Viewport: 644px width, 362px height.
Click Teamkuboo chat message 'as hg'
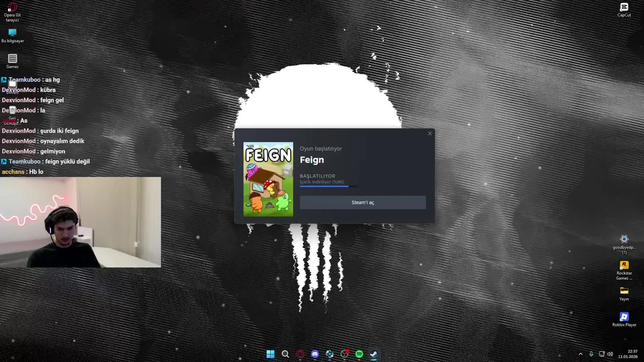click(x=52, y=80)
